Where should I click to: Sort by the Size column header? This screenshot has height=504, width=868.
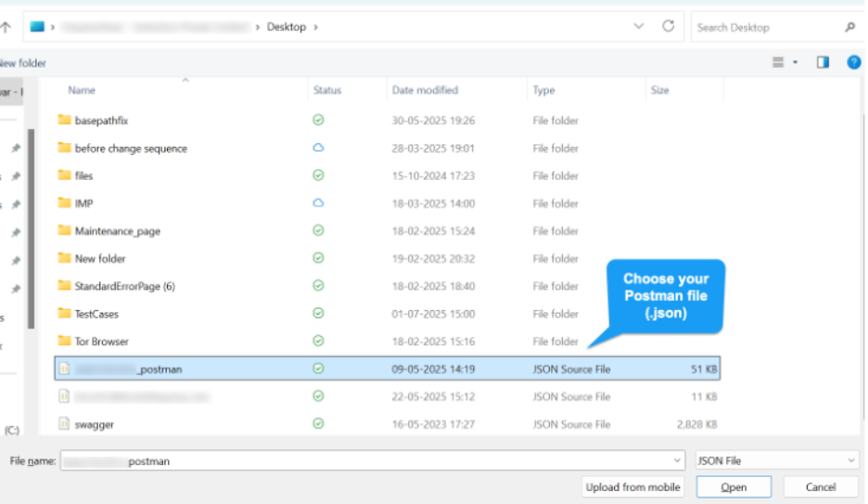tap(659, 90)
